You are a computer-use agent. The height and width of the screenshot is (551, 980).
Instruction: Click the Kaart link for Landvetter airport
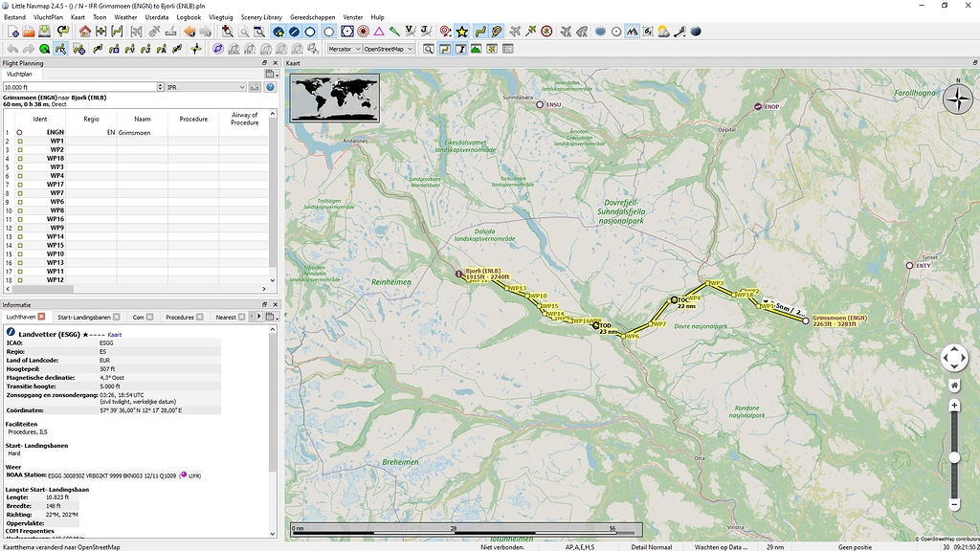[115, 335]
